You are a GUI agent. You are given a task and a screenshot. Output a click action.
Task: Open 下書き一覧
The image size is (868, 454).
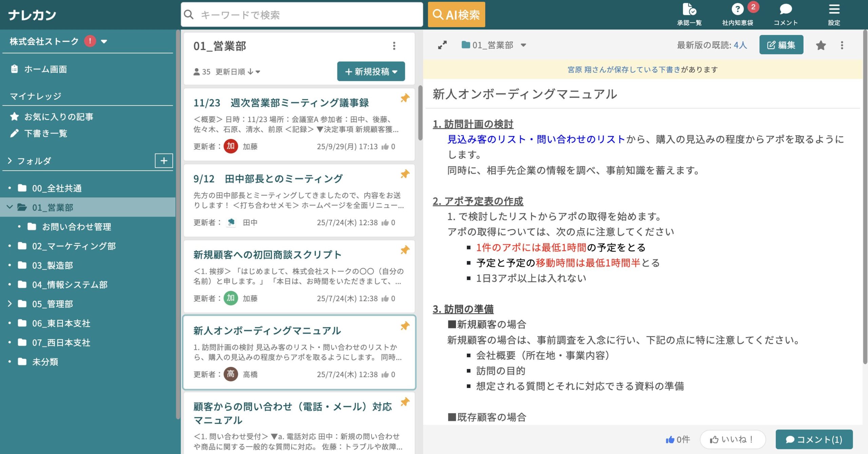39,133
